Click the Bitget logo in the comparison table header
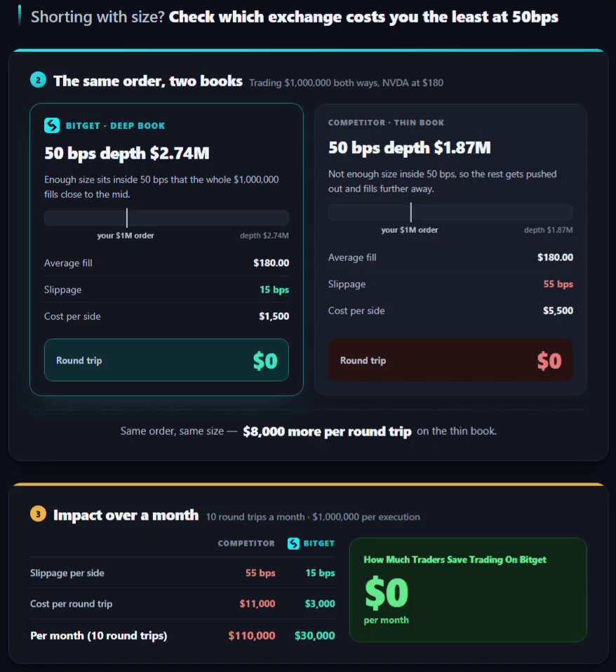Viewport: 616px width, 672px height. click(294, 544)
